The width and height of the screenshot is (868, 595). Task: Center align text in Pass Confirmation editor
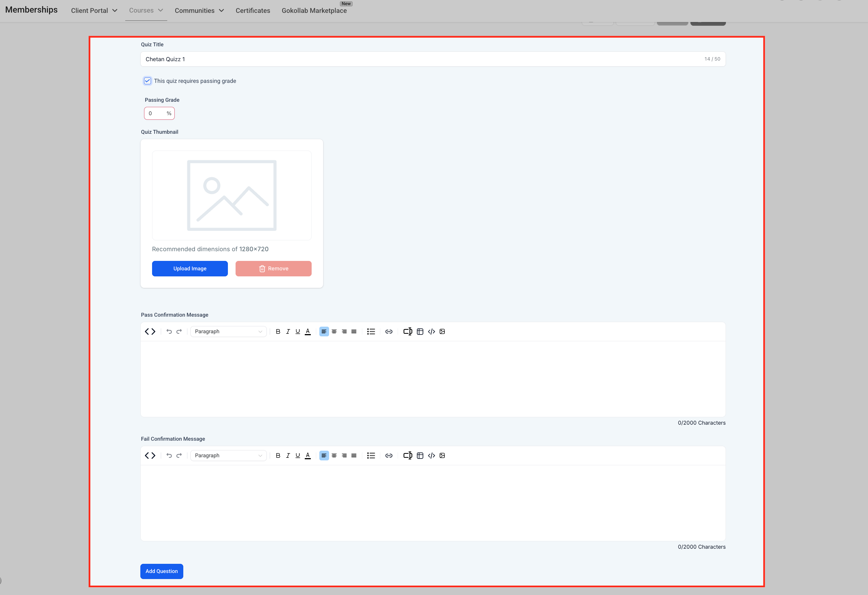(334, 332)
